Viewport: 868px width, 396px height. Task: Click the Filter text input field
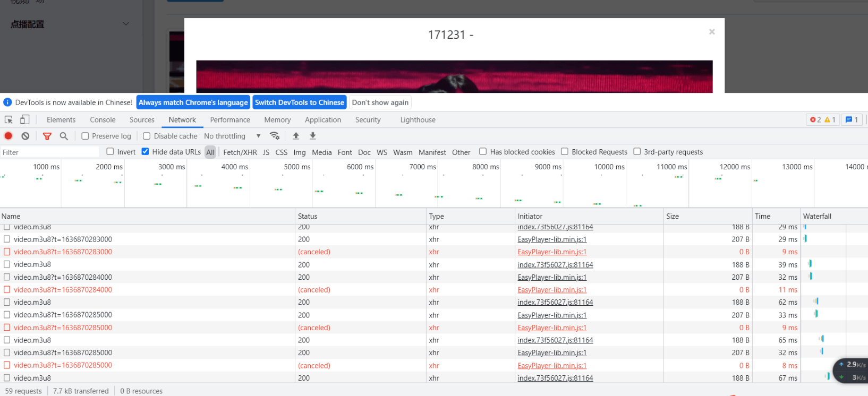tap(50, 152)
